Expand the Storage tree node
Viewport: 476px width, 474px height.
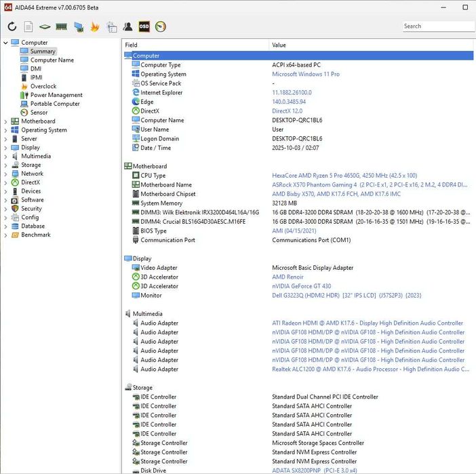(5, 165)
